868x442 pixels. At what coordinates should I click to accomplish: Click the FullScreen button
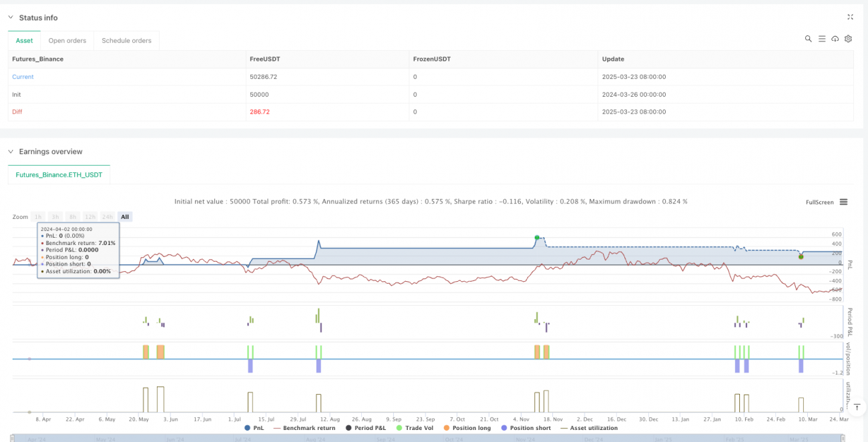pyautogui.click(x=819, y=202)
